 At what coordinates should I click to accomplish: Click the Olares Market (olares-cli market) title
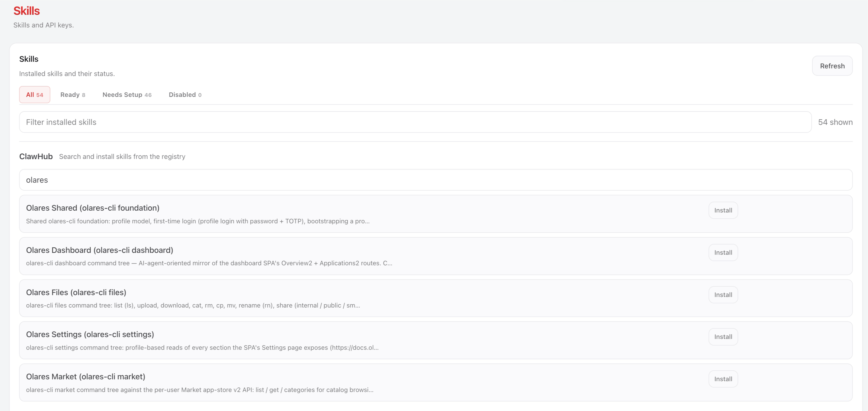(x=86, y=377)
